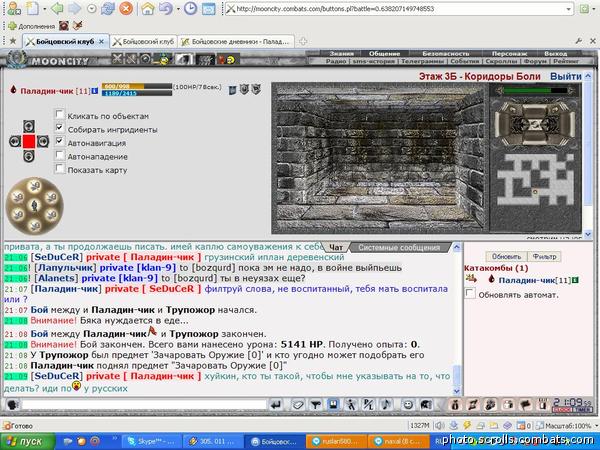The height and width of the screenshot is (450, 600).
Task: Click the orange Stop loading button
Action: click(126, 8)
